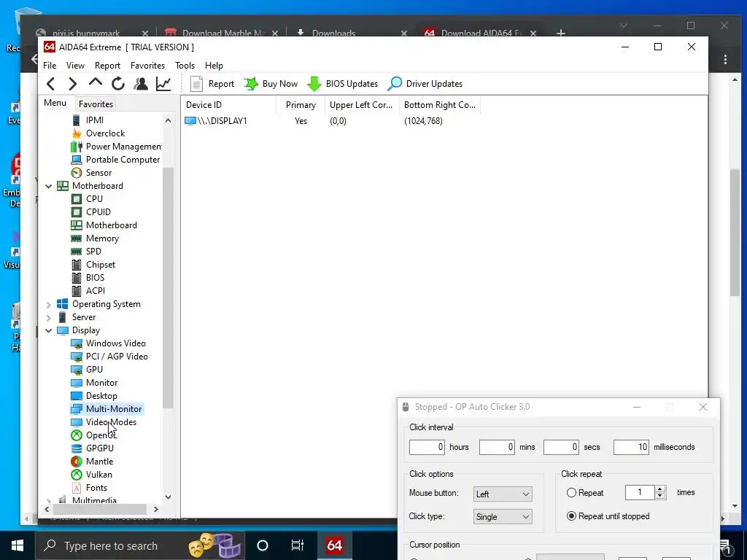Click the Buy Now toolbar button

pos(271,84)
